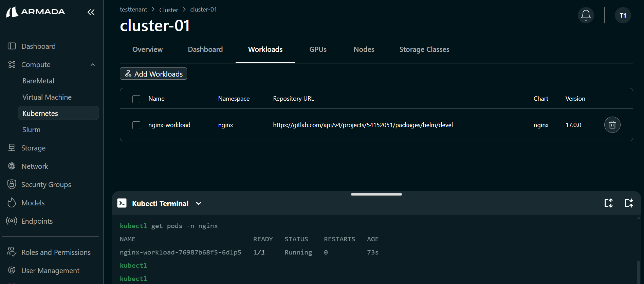Delete nginx-workload using trash icon

(612, 125)
